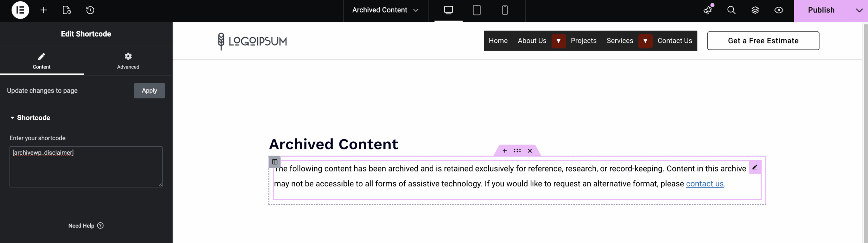868x243 pixels.
Task: Open the Home menu item
Action: [x=498, y=41]
